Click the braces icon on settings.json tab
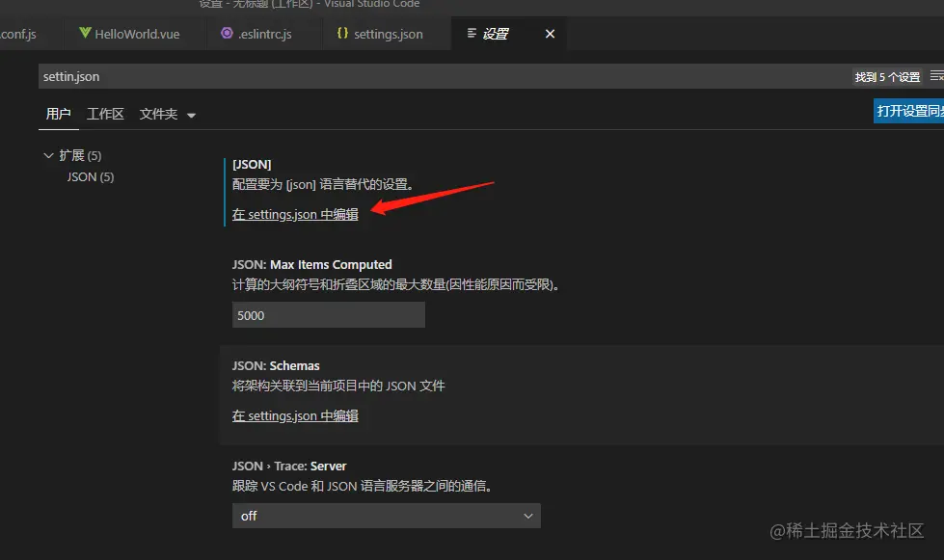 point(342,33)
